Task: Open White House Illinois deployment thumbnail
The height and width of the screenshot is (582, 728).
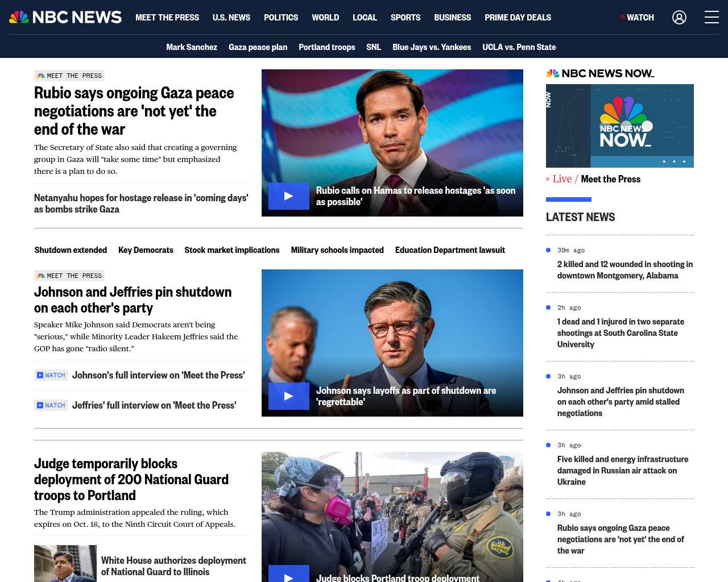Action: [65, 563]
